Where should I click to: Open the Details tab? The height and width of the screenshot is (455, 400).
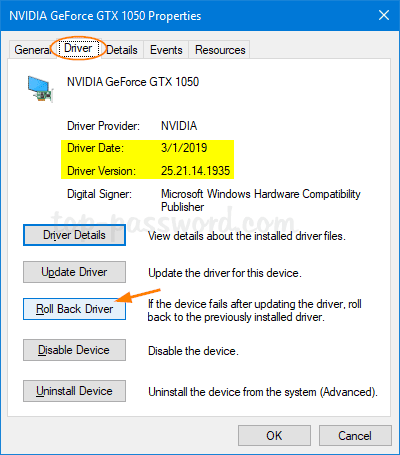(122, 50)
